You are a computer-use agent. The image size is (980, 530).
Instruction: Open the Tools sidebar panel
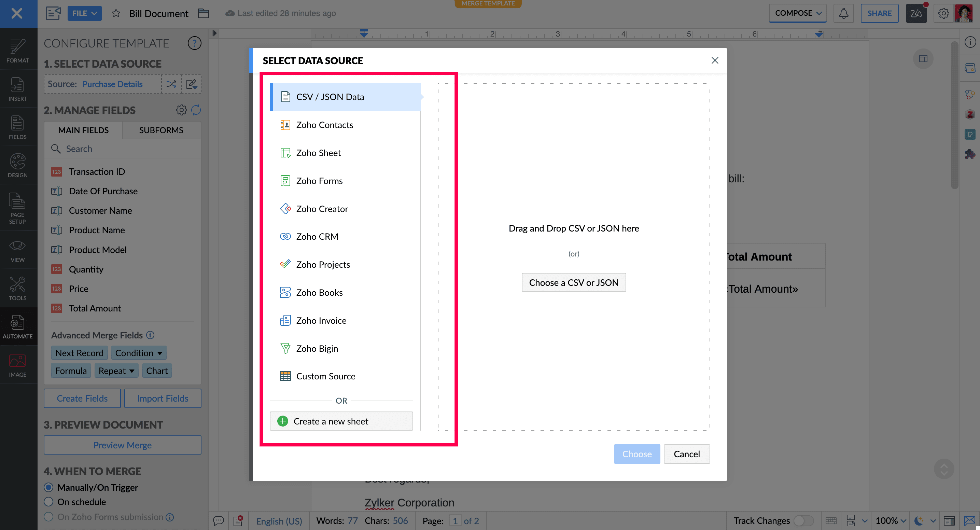tap(17, 289)
